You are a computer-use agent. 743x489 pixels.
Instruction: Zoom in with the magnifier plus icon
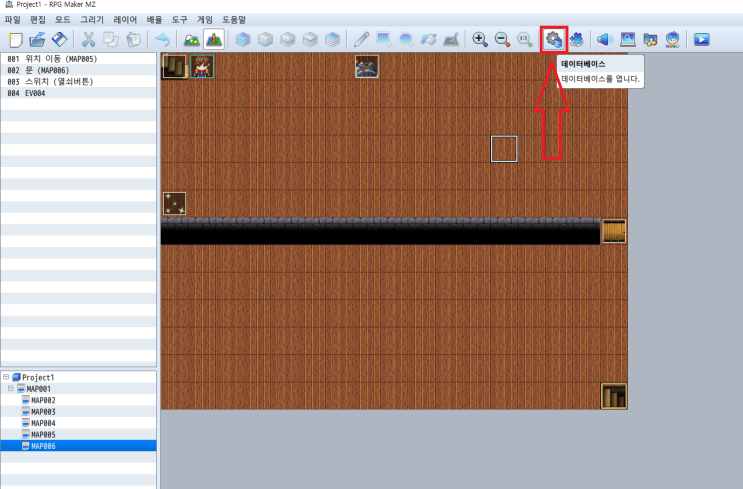pyautogui.click(x=480, y=39)
